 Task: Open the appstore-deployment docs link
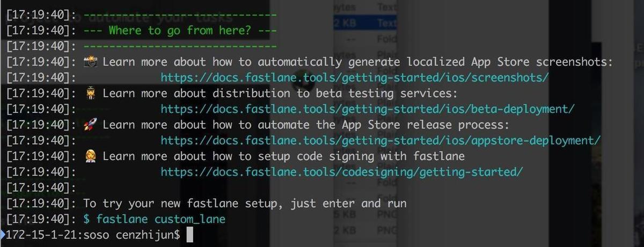[x=380, y=141]
